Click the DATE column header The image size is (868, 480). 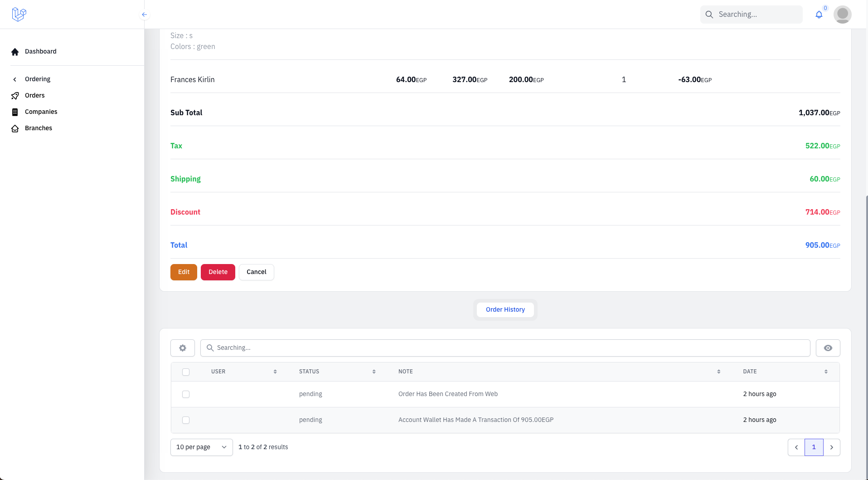coord(750,372)
